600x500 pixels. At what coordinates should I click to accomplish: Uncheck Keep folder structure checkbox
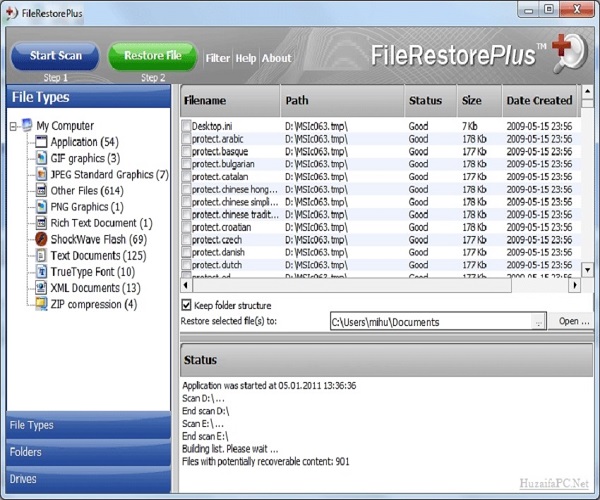click(x=186, y=305)
